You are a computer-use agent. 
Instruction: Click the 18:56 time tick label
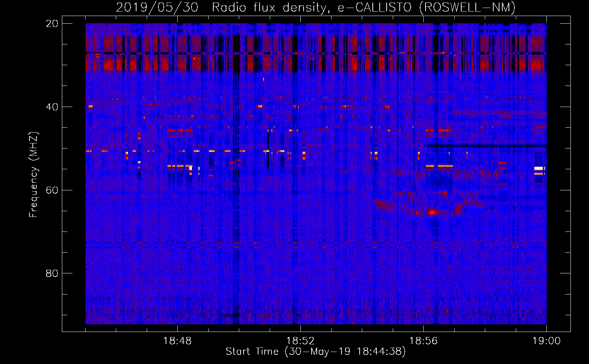pyautogui.click(x=423, y=341)
